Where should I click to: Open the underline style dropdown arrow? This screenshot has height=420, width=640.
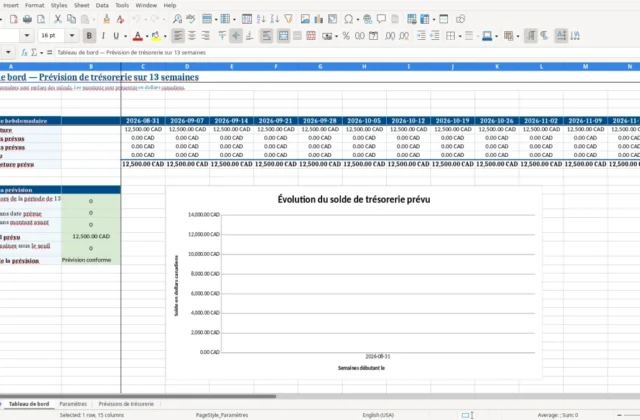[125, 36]
